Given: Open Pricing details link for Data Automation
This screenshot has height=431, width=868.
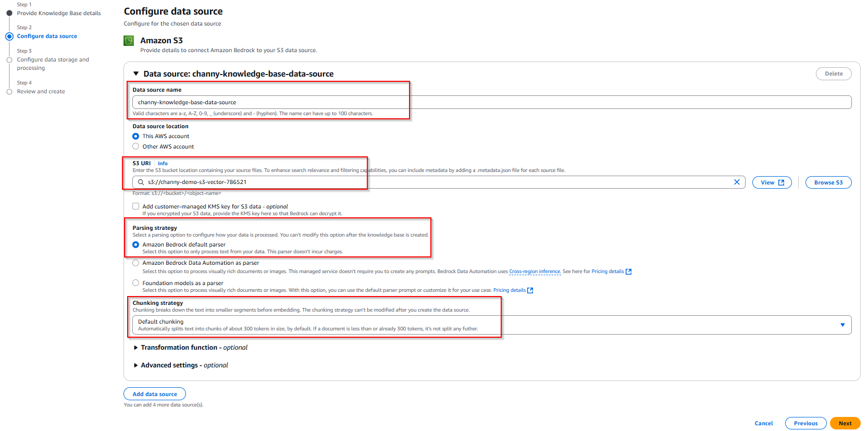Looking at the screenshot, I should pyautogui.click(x=607, y=272).
